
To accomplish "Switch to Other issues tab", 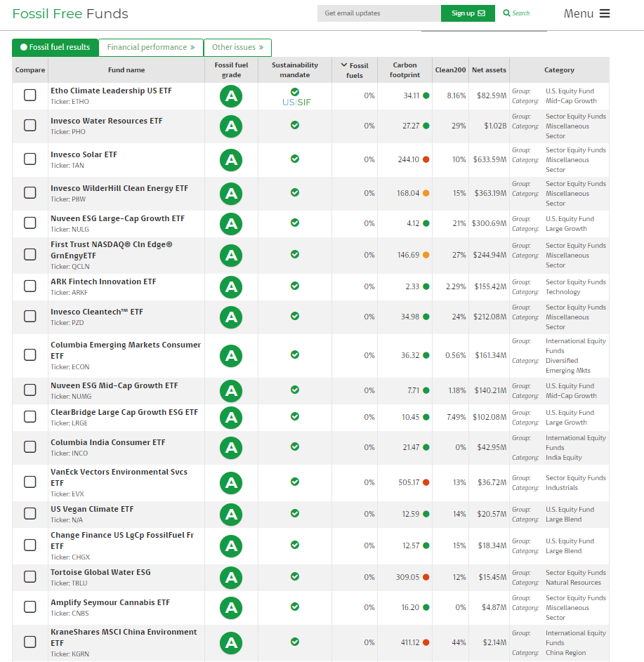I will tap(237, 47).
